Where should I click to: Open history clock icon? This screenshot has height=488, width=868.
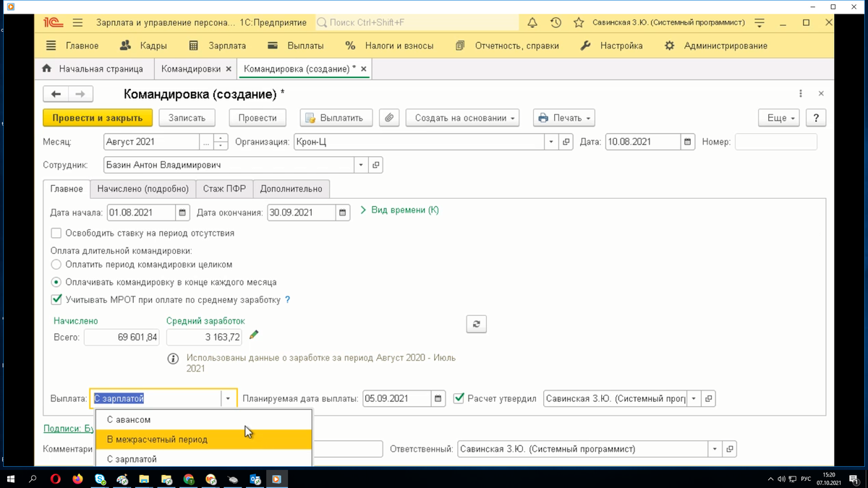tap(556, 22)
